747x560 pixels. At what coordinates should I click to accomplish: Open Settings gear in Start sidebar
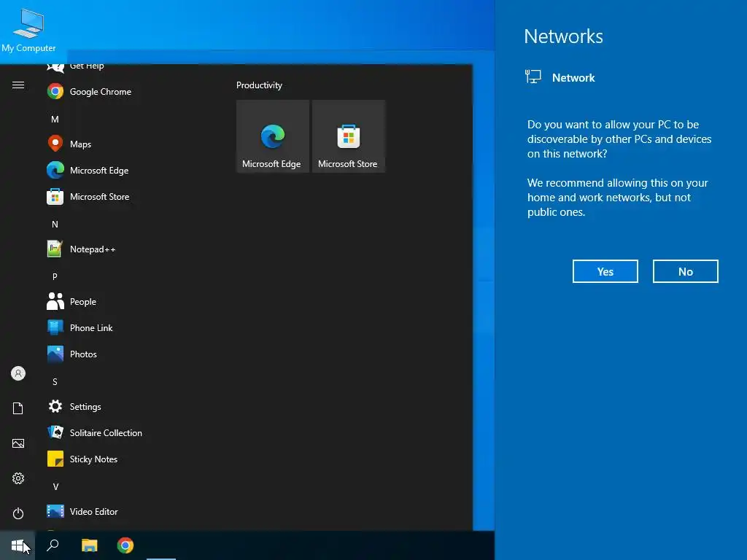(18, 478)
